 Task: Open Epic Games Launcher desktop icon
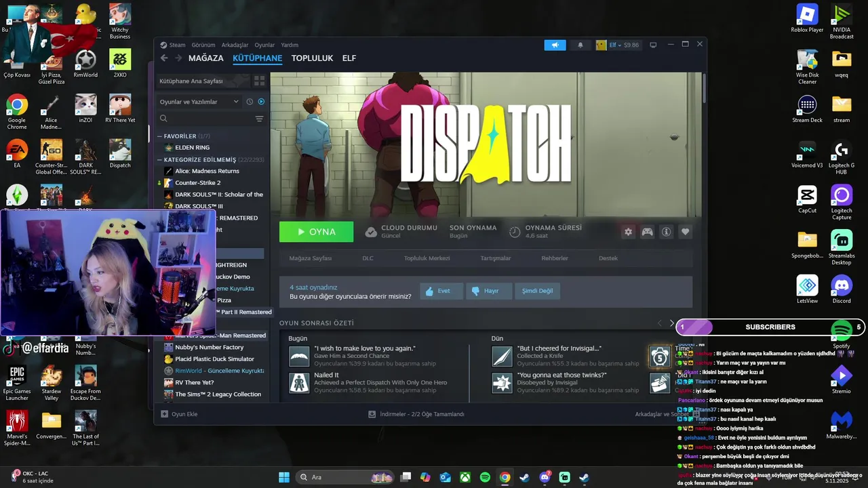pyautogui.click(x=17, y=383)
